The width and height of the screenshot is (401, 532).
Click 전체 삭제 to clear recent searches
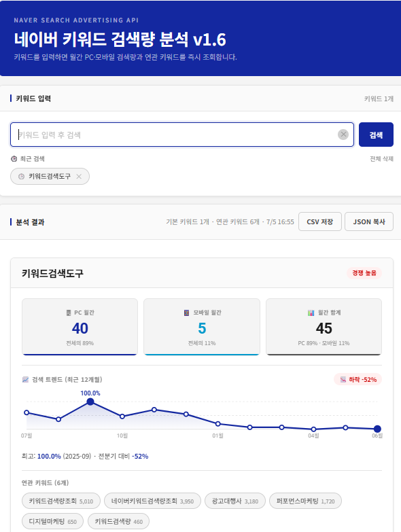381,159
